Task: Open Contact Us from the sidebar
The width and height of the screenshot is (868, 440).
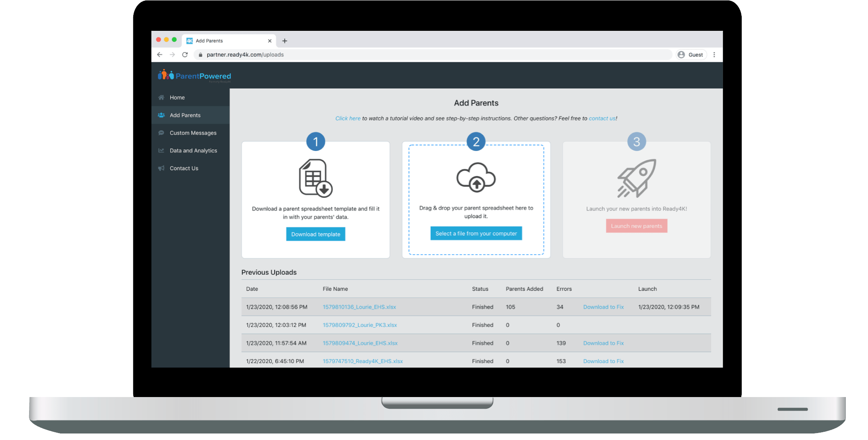Action: pyautogui.click(x=184, y=168)
